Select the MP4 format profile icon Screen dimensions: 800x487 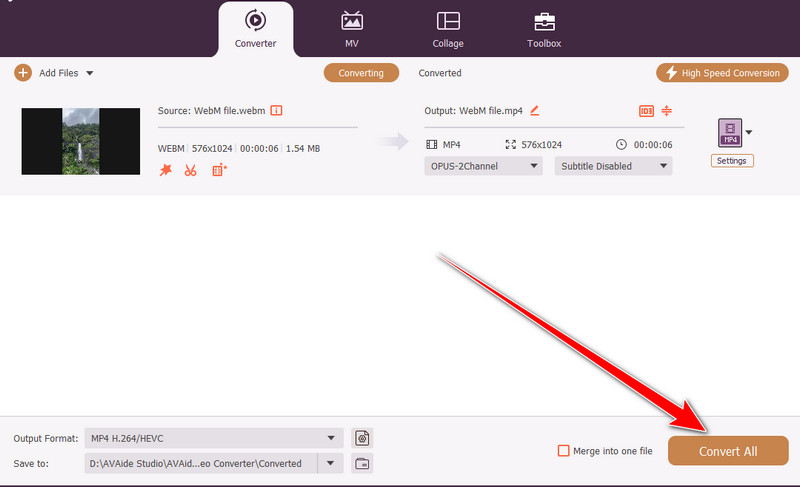(730, 134)
